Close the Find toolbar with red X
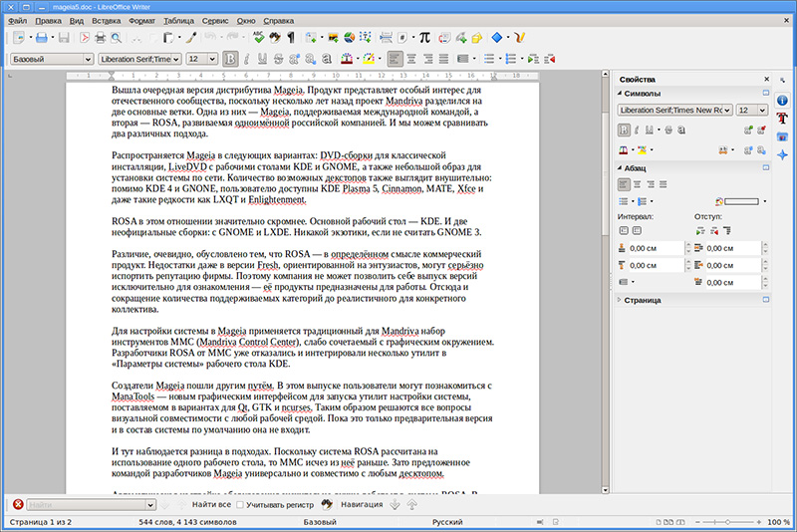The height and width of the screenshot is (532, 797). [18, 504]
